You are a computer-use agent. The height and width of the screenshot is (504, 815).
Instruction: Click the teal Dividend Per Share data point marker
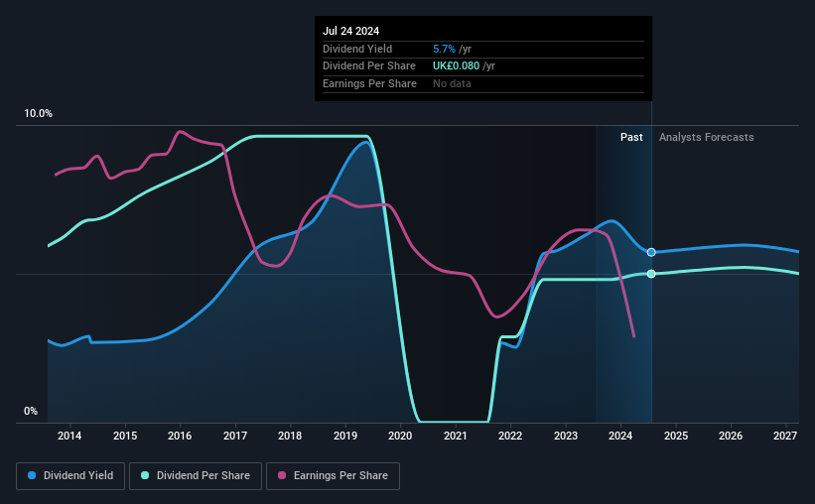(x=651, y=274)
